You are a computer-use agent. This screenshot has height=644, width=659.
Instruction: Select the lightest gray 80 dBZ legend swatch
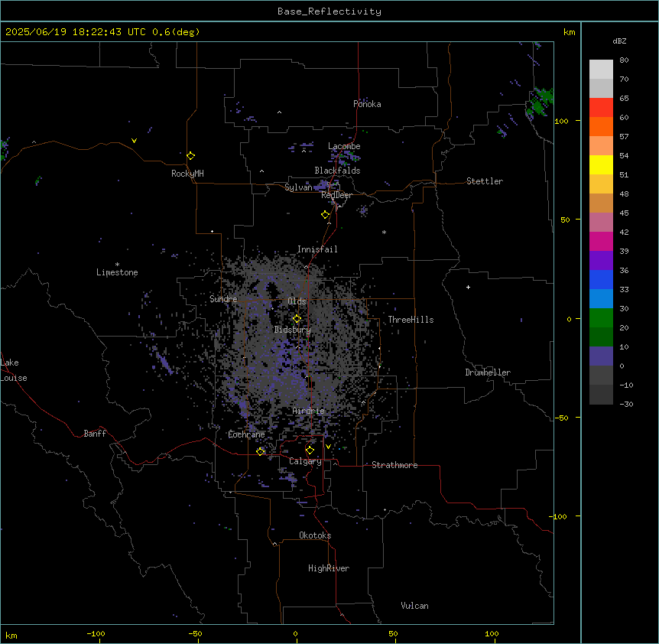(x=601, y=69)
